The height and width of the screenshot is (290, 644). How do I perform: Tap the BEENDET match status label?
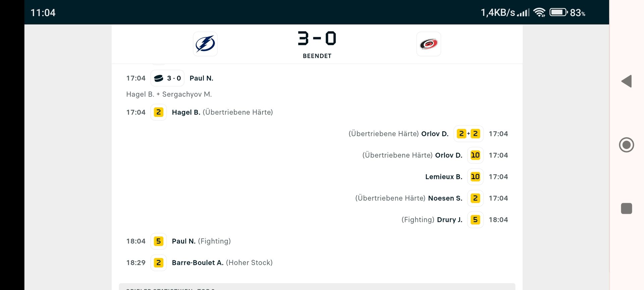[x=317, y=56]
